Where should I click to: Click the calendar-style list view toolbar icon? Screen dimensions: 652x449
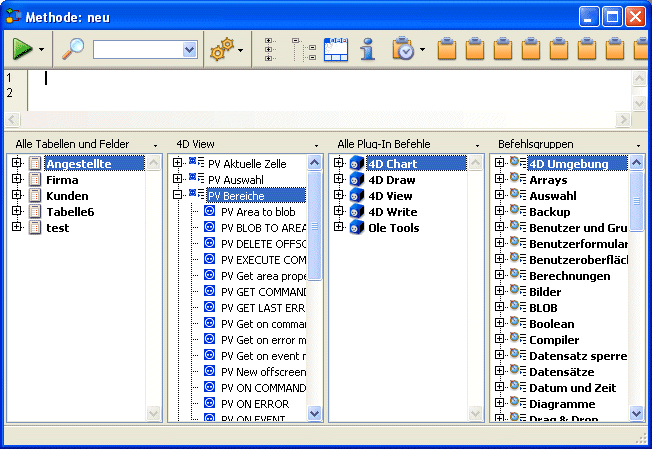pos(336,49)
